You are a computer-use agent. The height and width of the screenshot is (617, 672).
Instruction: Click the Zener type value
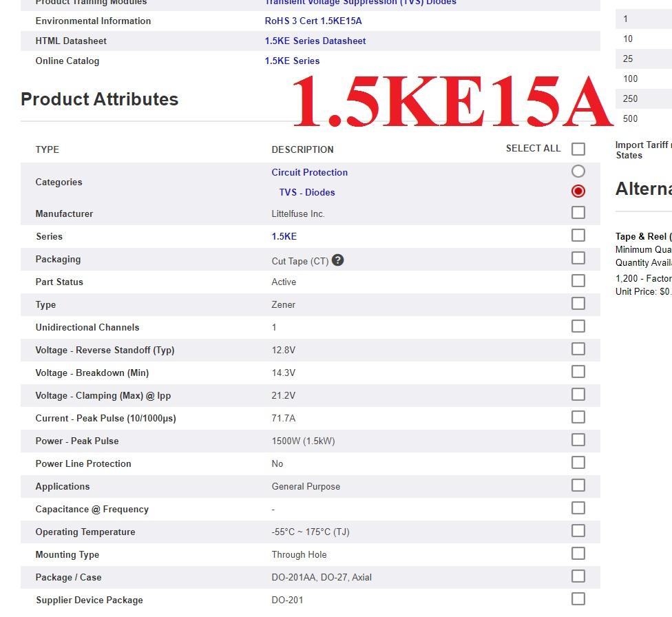(283, 304)
